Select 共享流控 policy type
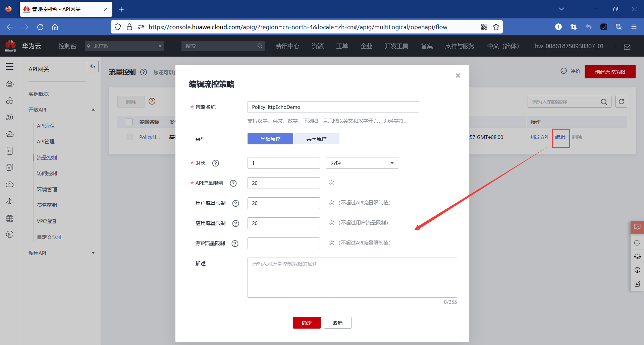The image size is (644, 345). coord(316,139)
